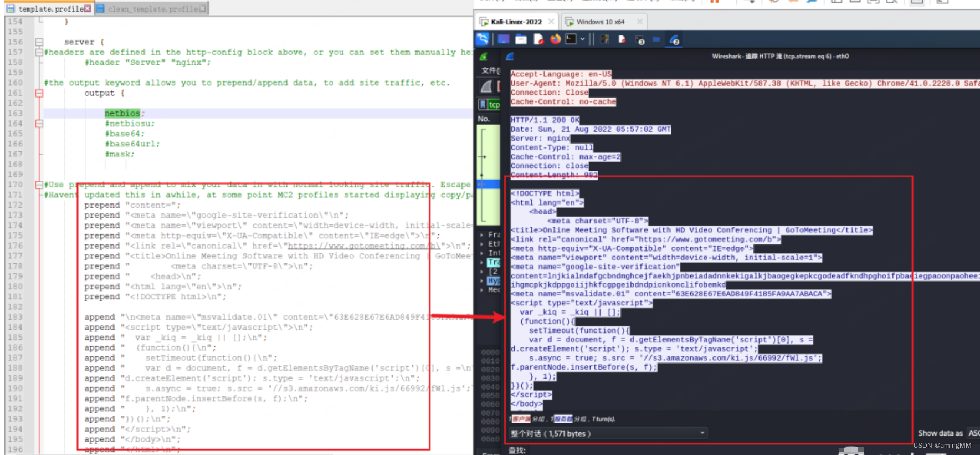The image size is (980, 455).
Task: Collapse the output block fold at line 161
Action: [39, 93]
